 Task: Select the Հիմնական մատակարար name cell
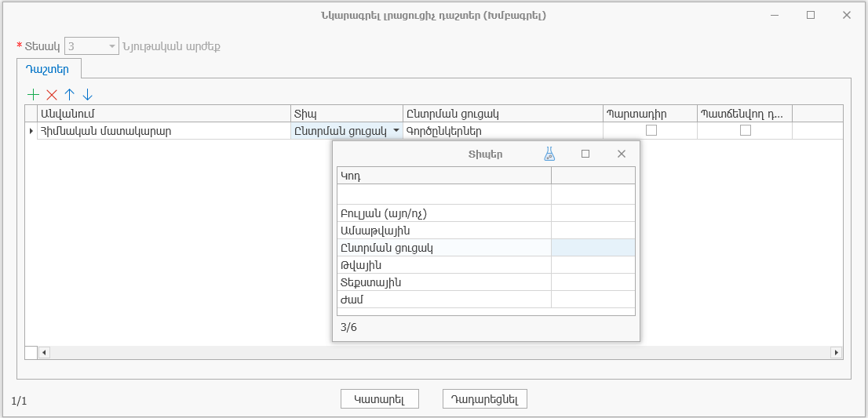(x=164, y=131)
